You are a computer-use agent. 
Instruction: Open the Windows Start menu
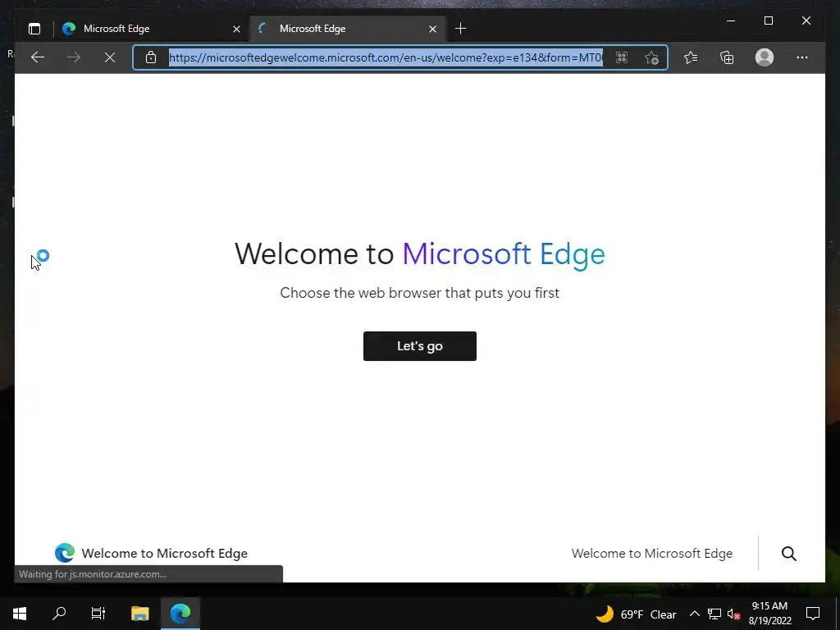(20, 614)
